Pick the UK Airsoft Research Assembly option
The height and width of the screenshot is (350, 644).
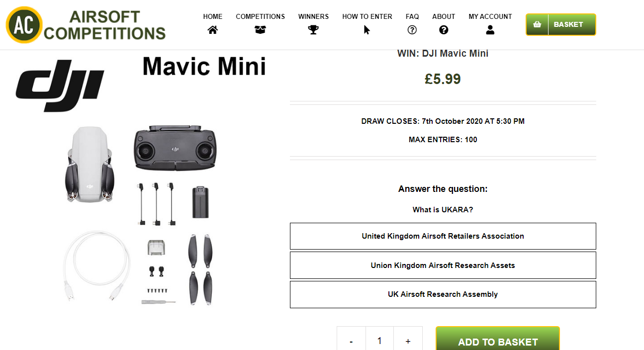point(443,294)
